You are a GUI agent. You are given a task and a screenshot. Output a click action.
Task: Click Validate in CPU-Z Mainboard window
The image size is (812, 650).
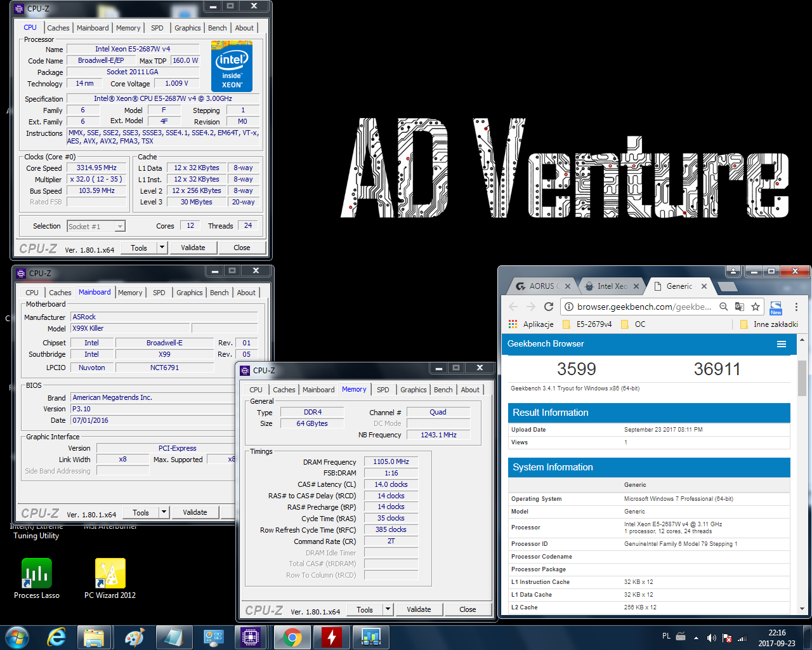195,512
